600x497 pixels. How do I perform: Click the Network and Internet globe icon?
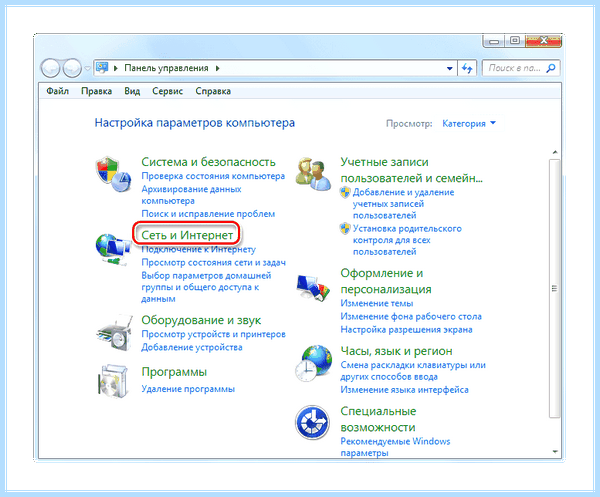click(x=113, y=249)
